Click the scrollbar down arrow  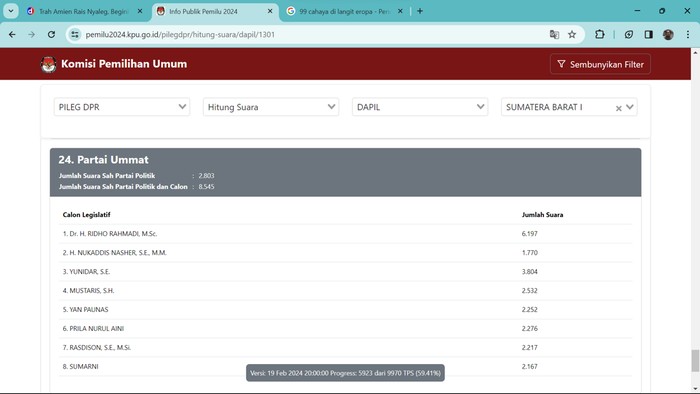click(695, 388)
